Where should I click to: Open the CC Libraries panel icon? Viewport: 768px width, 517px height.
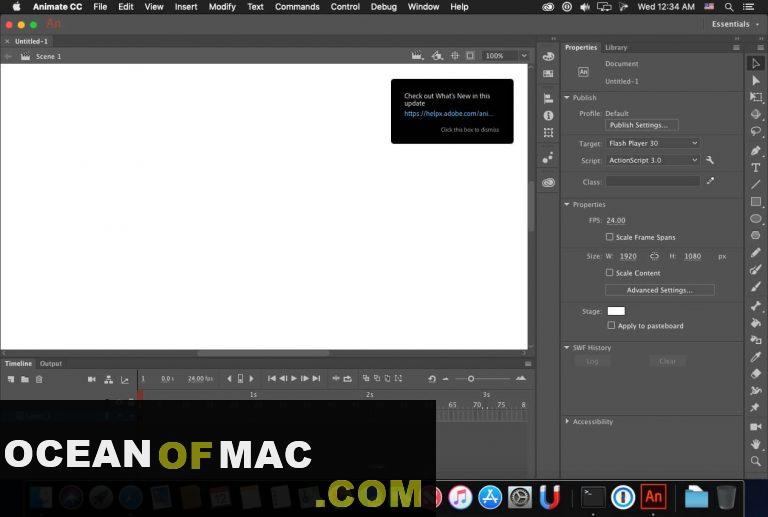[548, 183]
